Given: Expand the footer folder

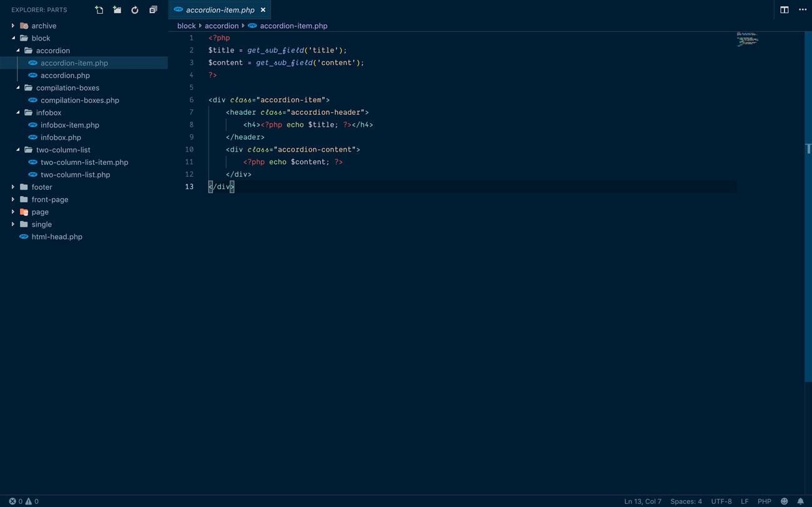Looking at the screenshot, I should [13, 187].
